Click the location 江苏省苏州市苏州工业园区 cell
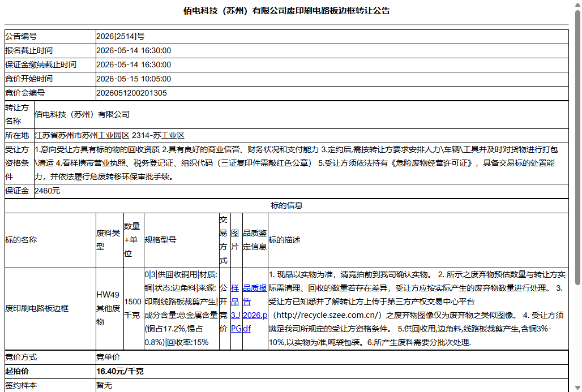Image resolution: width=582 pixels, height=392 pixels. (x=301, y=135)
